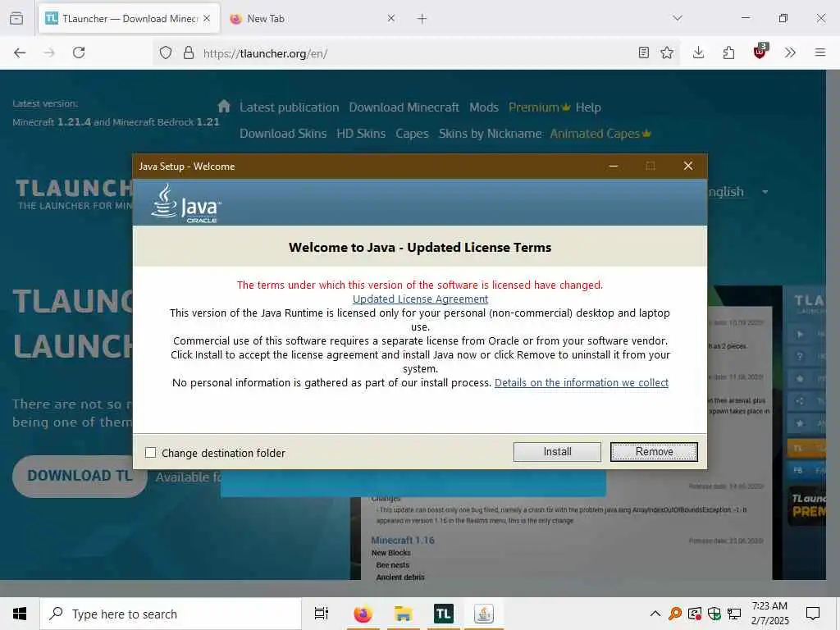Click Install button in Java Setup

[557, 452]
